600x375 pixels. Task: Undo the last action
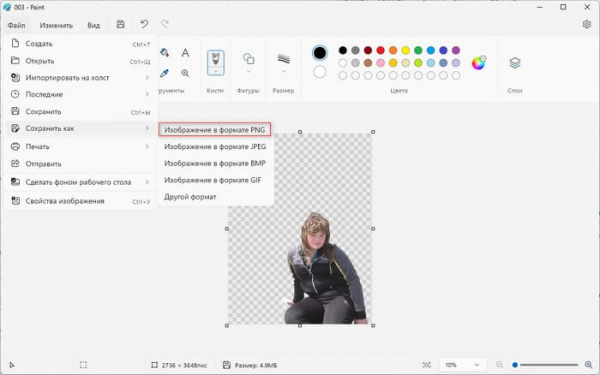pos(144,24)
